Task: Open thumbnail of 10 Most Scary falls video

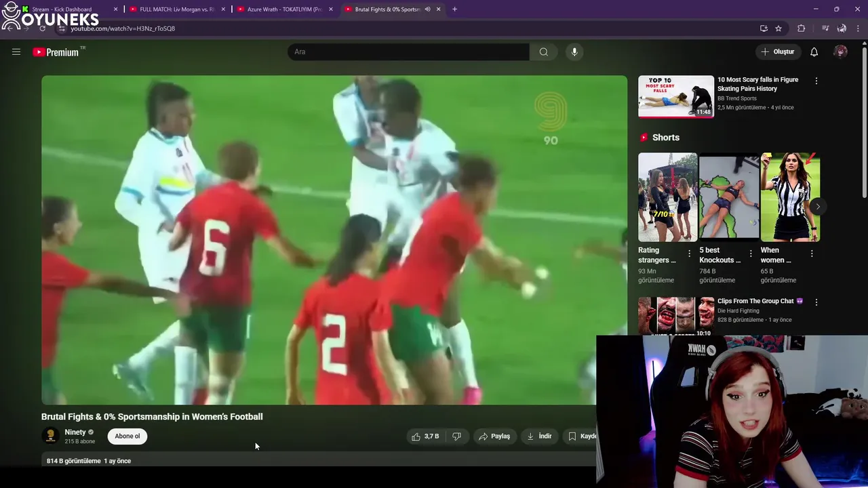Action: (676, 96)
